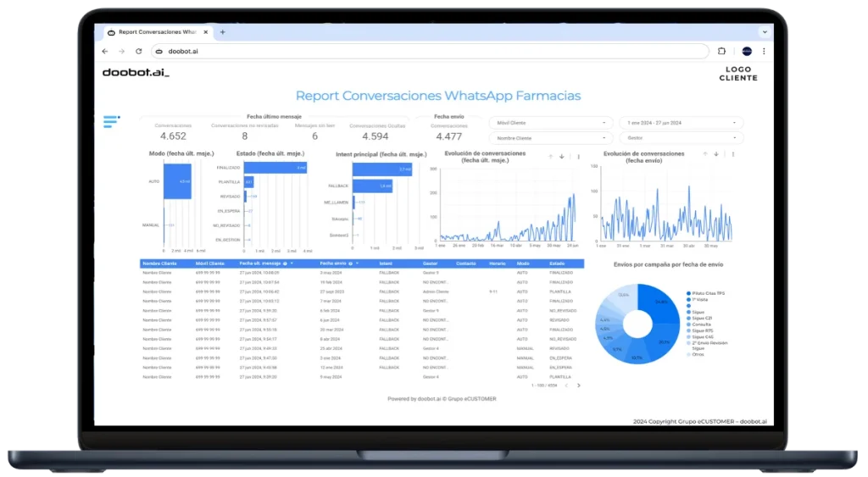Open more options on fecha envío evolution chart

[x=734, y=154]
